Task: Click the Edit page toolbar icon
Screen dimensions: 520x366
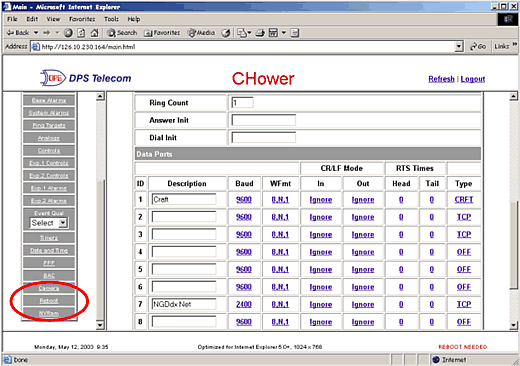Action: coord(273,33)
